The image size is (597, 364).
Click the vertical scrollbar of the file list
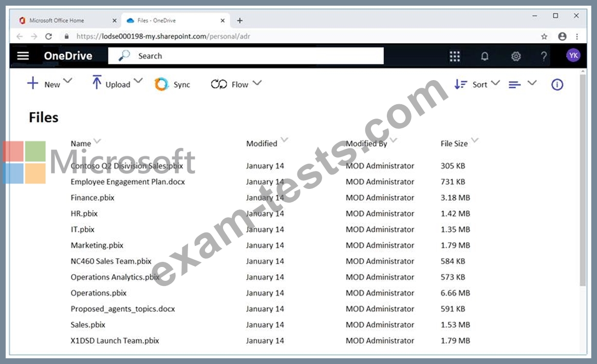coord(583,180)
